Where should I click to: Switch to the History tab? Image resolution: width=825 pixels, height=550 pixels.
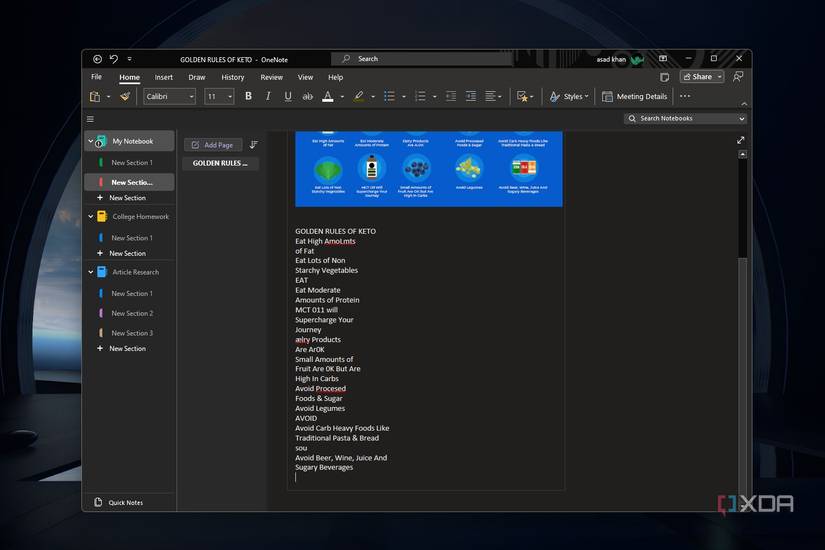(233, 77)
